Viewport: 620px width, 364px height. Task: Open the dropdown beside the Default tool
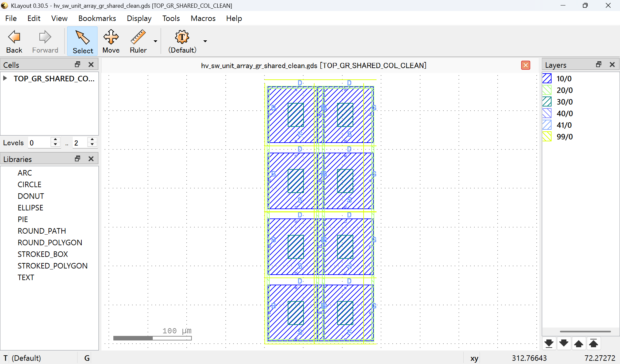click(205, 41)
